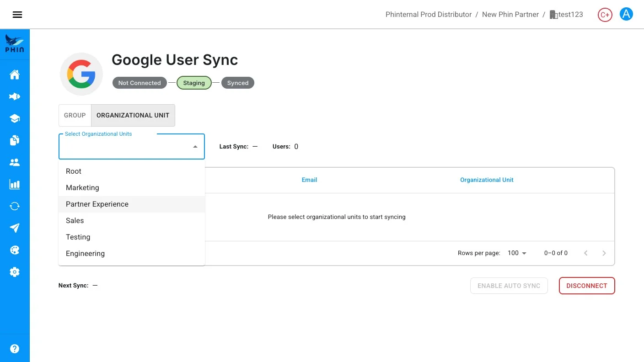Click the Next Sync label
644x362 pixels.
(x=73, y=286)
